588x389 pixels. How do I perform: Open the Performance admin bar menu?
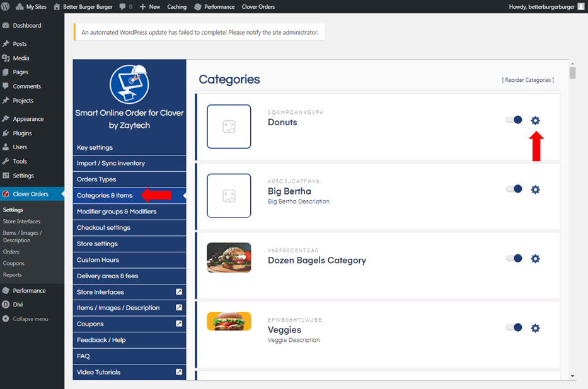pyautogui.click(x=214, y=6)
